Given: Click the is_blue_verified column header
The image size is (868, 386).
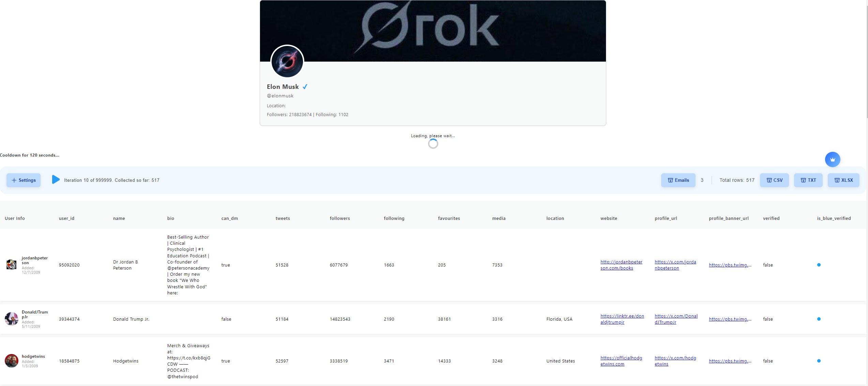Looking at the screenshot, I should tap(834, 219).
